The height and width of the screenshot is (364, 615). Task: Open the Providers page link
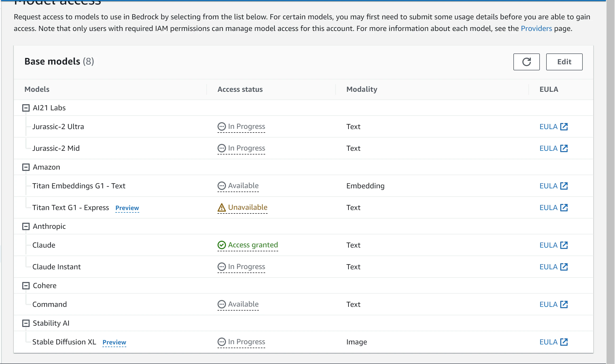pyautogui.click(x=536, y=29)
